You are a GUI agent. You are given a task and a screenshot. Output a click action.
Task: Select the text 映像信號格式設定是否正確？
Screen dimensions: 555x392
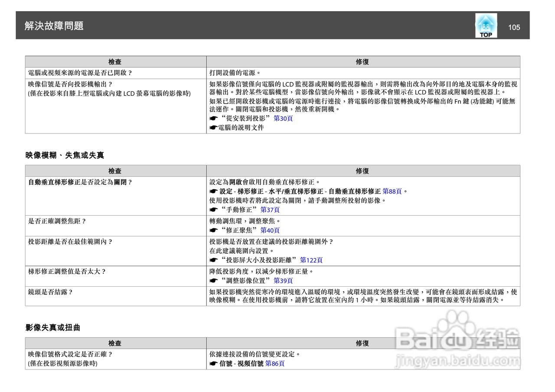70,354
